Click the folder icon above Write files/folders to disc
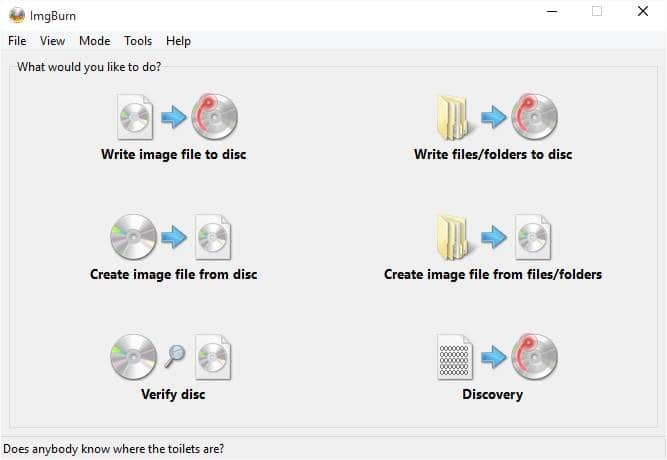The height and width of the screenshot is (460, 667). [453, 118]
